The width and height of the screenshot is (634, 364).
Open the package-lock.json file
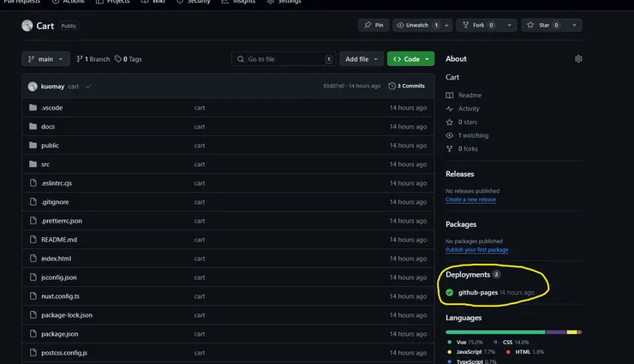67,315
